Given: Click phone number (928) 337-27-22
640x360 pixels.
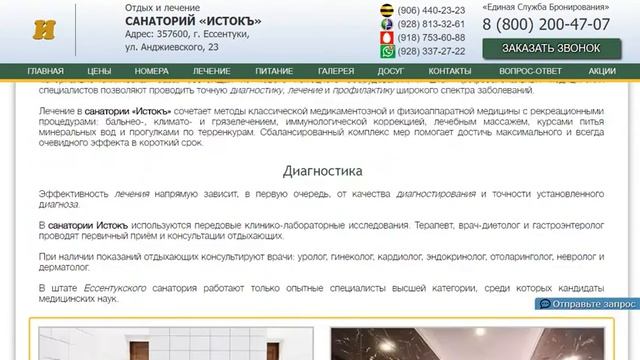Looking at the screenshot, I should [431, 51].
